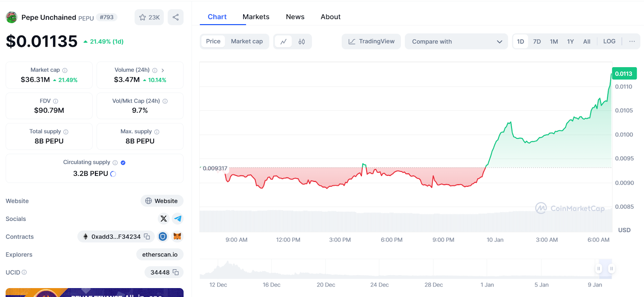644x297 pixels.
Task: Click the $36.31M market cap value
Action: tap(35, 80)
